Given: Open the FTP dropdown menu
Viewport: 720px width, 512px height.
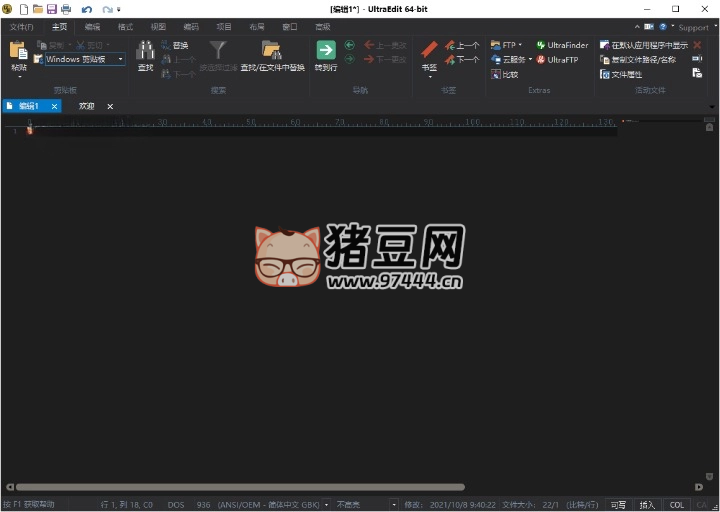Looking at the screenshot, I should (x=520, y=45).
